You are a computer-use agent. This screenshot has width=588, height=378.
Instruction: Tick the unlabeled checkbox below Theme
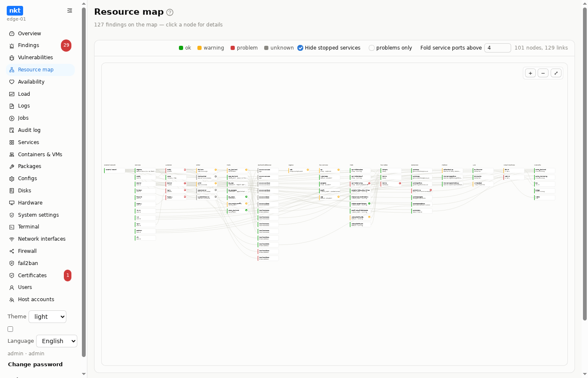click(x=10, y=329)
